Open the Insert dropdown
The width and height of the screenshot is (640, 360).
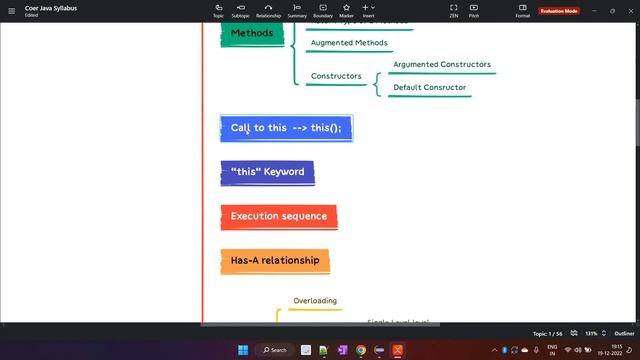(x=368, y=11)
